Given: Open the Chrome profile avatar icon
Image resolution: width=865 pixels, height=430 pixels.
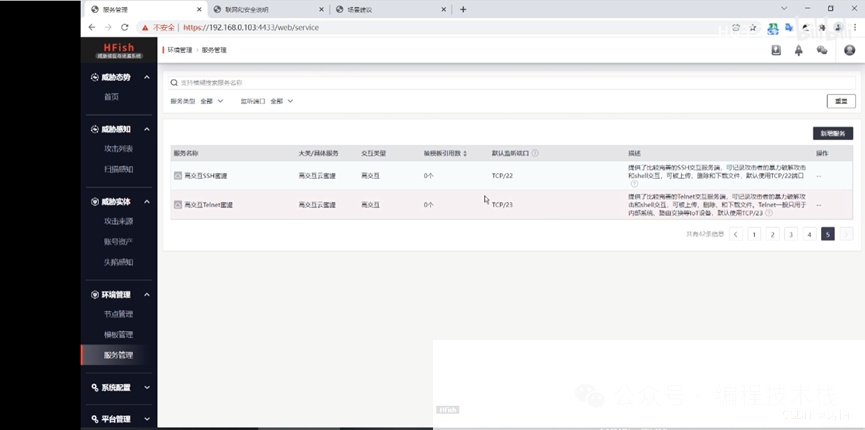Looking at the screenshot, I should tap(839, 27).
